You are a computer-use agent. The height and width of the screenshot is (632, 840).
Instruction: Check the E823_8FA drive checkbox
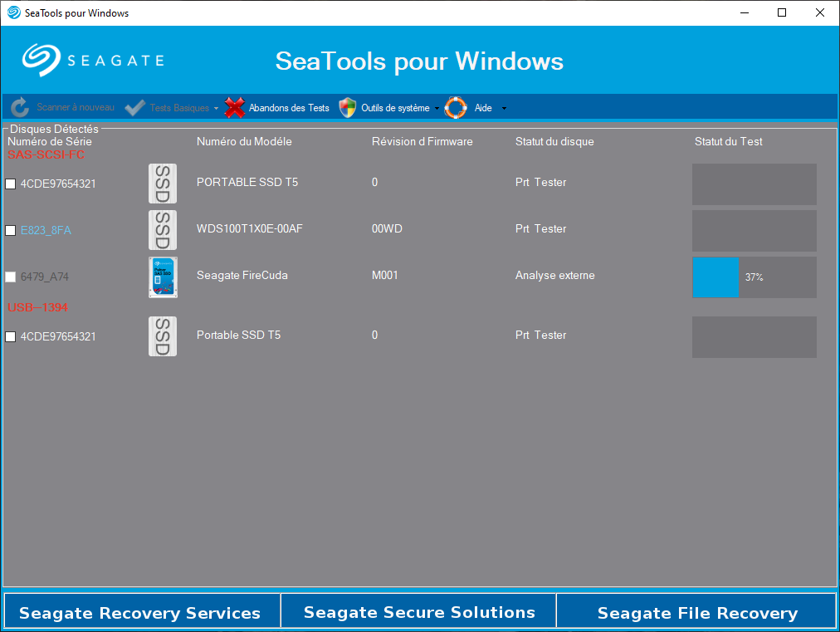point(10,231)
